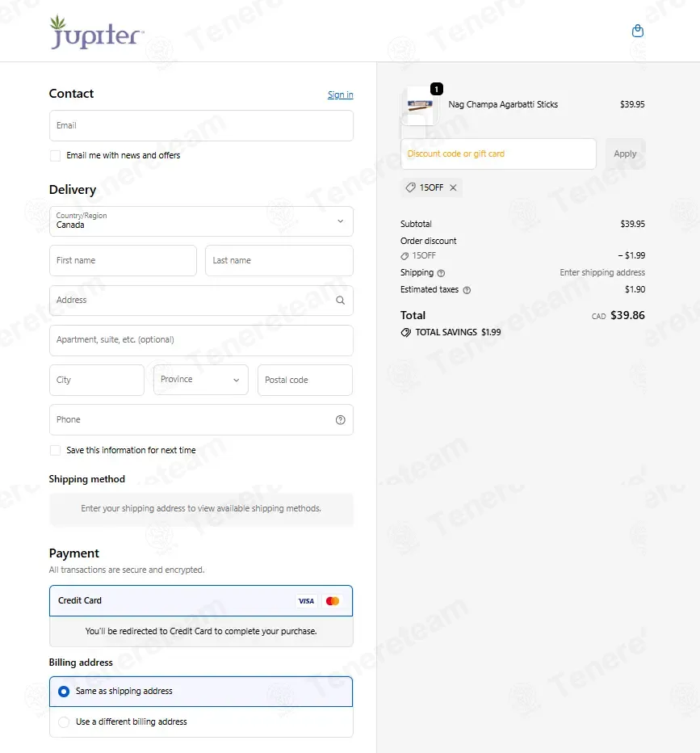700x753 pixels.
Task: Click the Enter shipping address text
Action: click(x=602, y=273)
